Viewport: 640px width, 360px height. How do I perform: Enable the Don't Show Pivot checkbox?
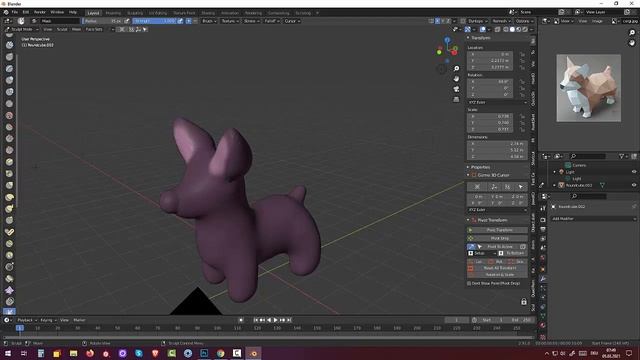pyautogui.click(x=469, y=283)
